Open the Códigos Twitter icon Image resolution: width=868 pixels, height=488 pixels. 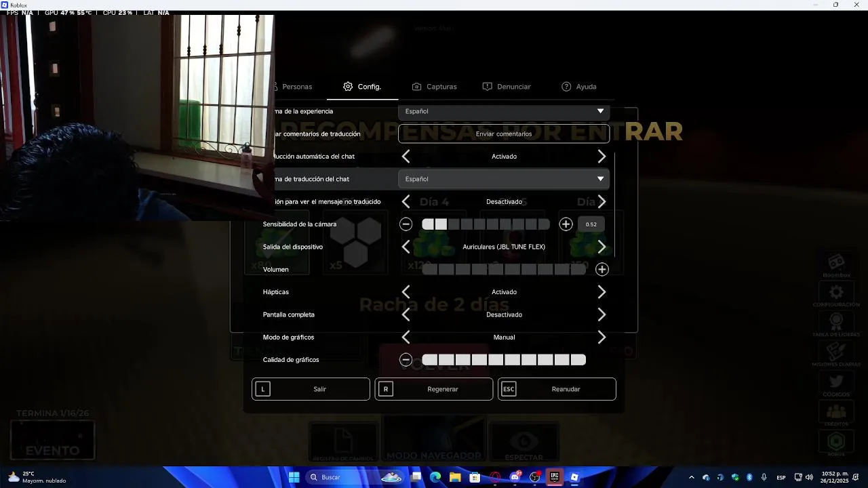click(836, 384)
